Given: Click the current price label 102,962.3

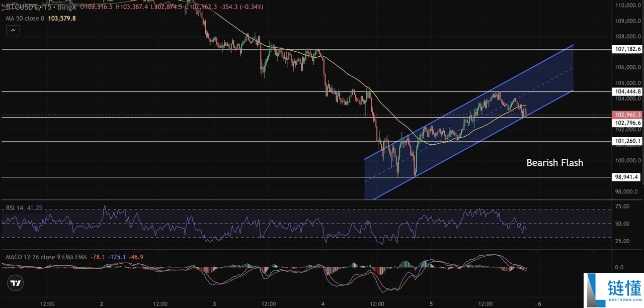Looking at the screenshot, I should click(627, 115).
